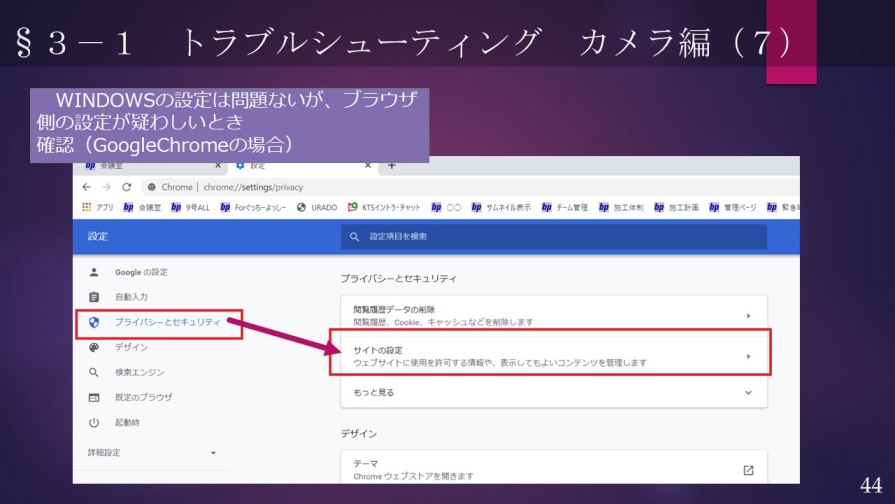Expand the もっと見る section
Viewport: 895px width, 504px height.
pyautogui.click(x=553, y=393)
